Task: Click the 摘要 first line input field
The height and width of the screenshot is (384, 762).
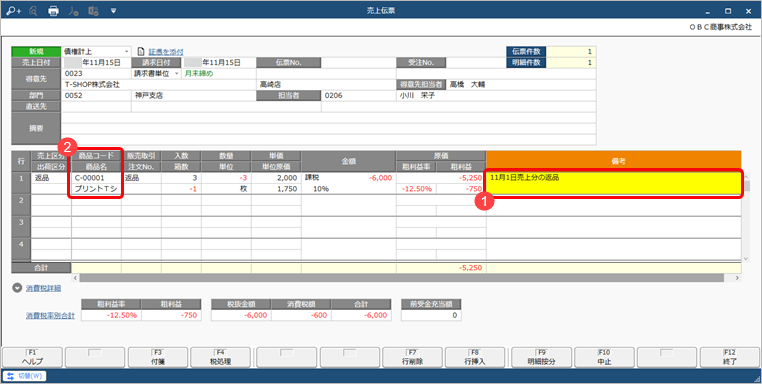Action: pos(329,118)
